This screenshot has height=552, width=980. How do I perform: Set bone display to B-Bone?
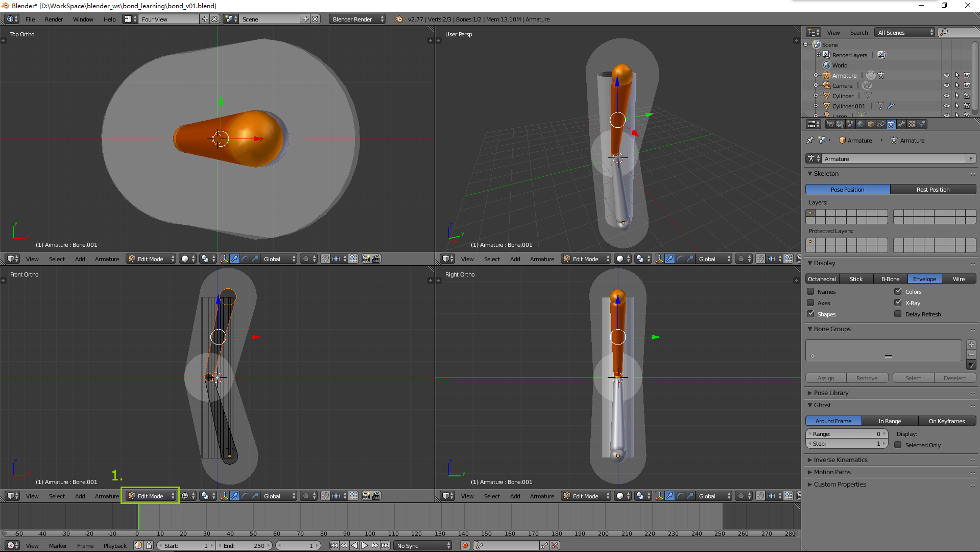(890, 279)
